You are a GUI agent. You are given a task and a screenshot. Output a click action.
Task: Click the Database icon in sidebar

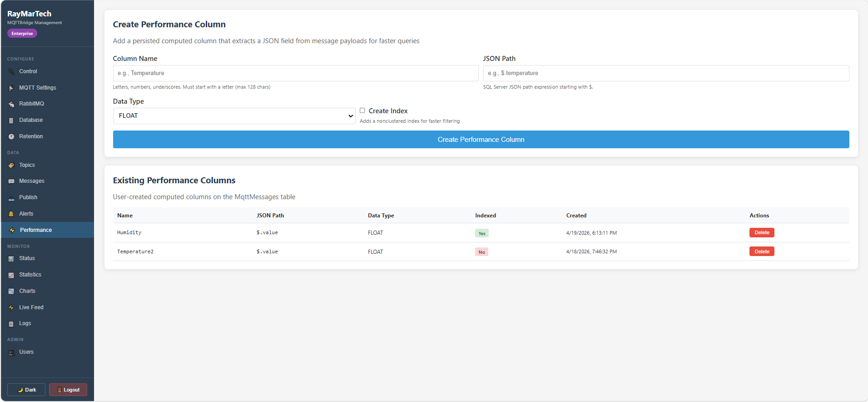point(11,121)
